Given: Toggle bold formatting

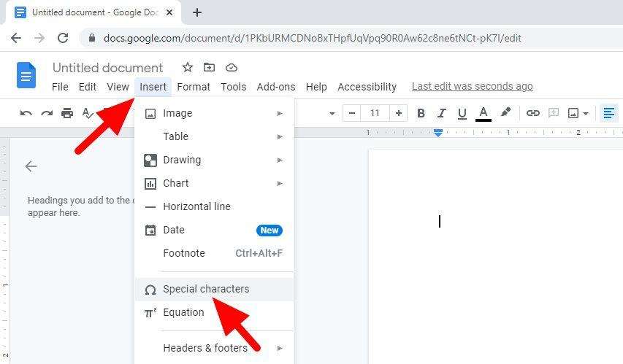Looking at the screenshot, I should coord(421,114).
